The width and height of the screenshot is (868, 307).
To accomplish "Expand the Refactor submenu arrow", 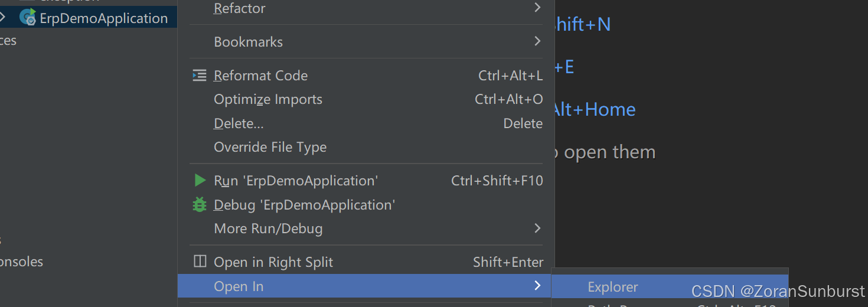I will (537, 8).
